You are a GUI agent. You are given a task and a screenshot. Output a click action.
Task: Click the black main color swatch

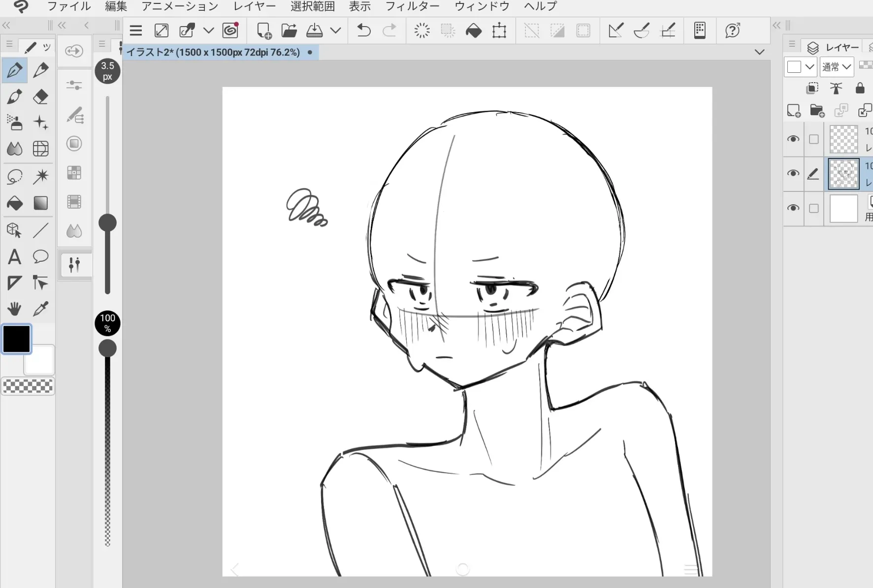pos(17,339)
